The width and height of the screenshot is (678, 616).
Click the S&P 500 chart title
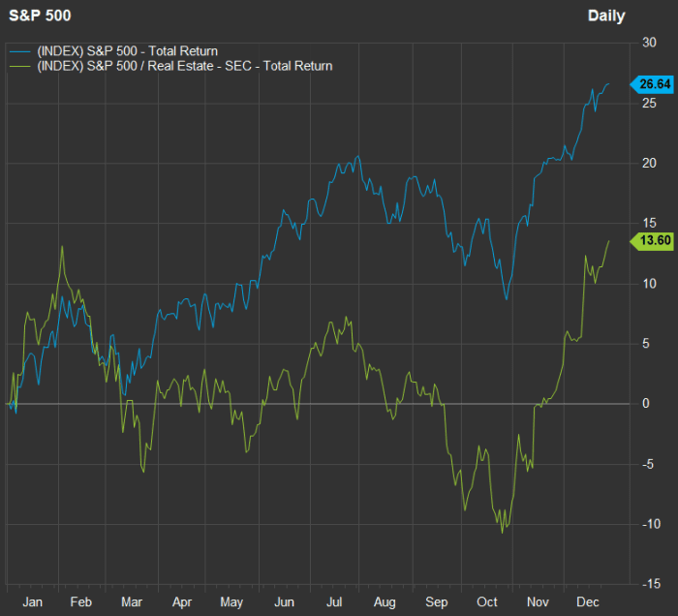(40, 16)
